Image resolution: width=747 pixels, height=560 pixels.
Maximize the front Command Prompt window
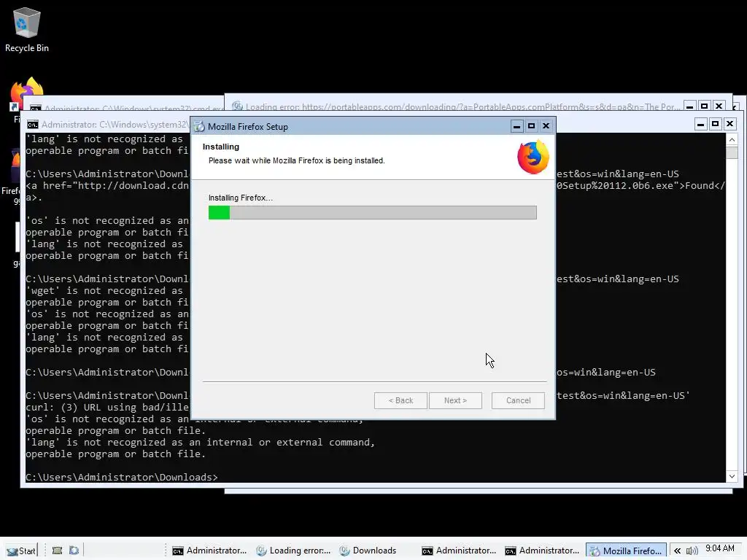coord(715,124)
